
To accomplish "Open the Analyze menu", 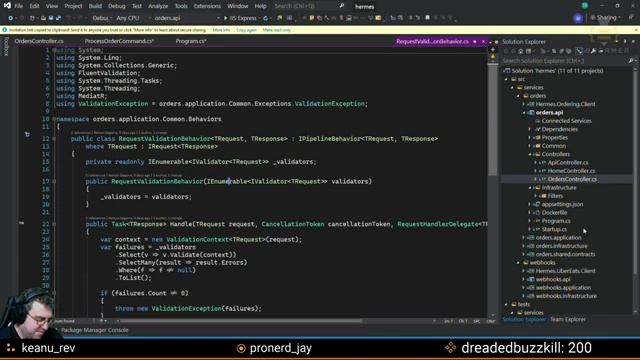I will (158, 6).
